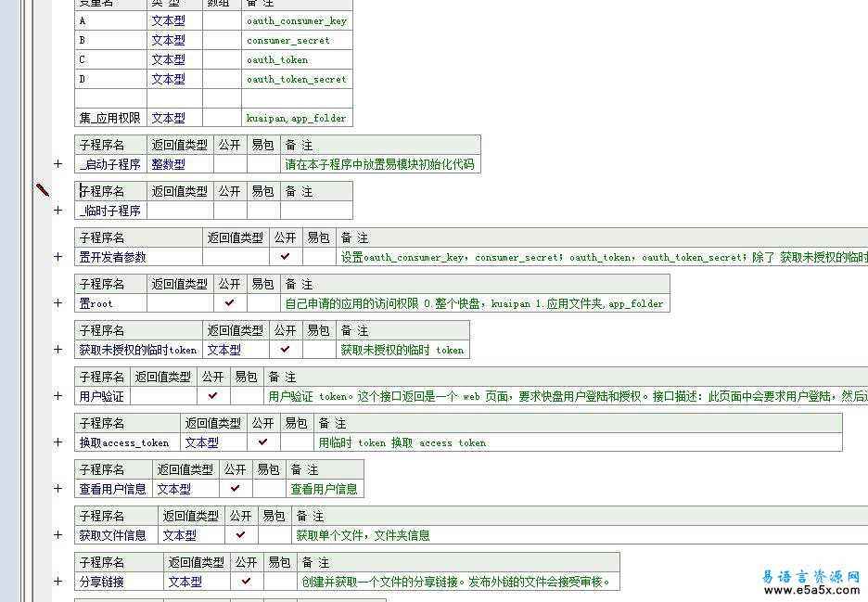Image resolution: width=868 pixels, height=602 pixels.
Task: Select variable name cell B
Action: [x=110, y=41]
